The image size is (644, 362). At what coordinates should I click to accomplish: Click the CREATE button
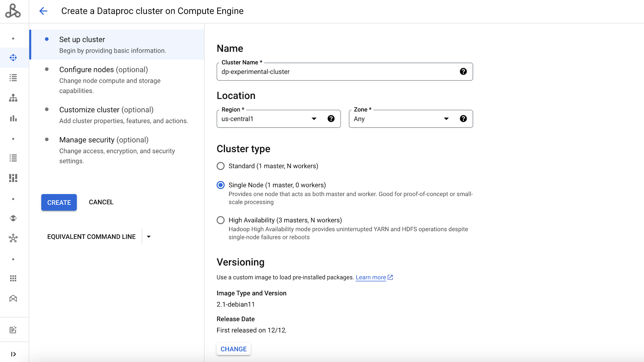[59, 203]
